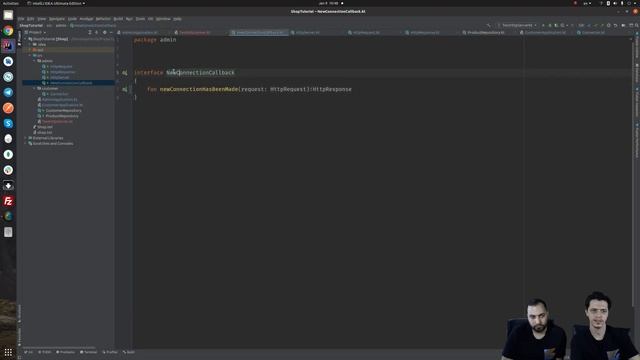
Task: Open FileZilla from the dock
Action: tap(8, 201)
